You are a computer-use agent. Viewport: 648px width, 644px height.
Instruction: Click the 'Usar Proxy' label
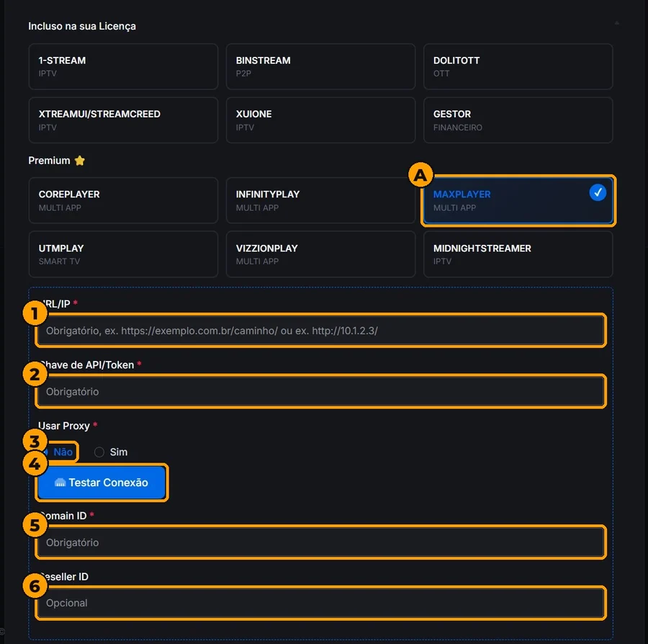coord(64,426)
